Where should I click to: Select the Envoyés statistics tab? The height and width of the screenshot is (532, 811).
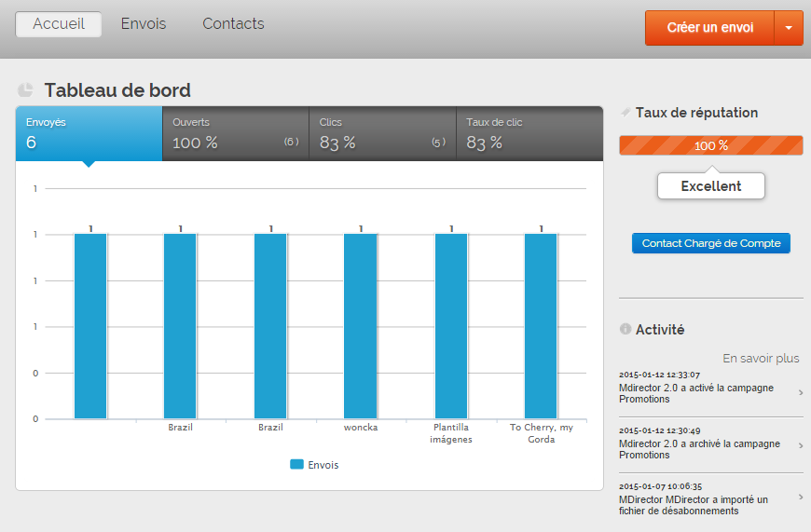tap(89, 133)
